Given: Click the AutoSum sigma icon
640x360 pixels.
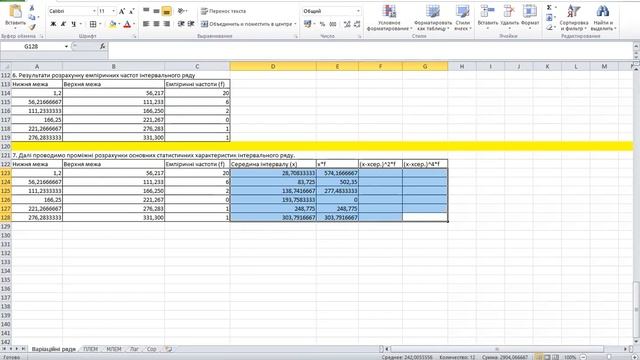Looking at the screenshot, I should (x=549, y=8).
